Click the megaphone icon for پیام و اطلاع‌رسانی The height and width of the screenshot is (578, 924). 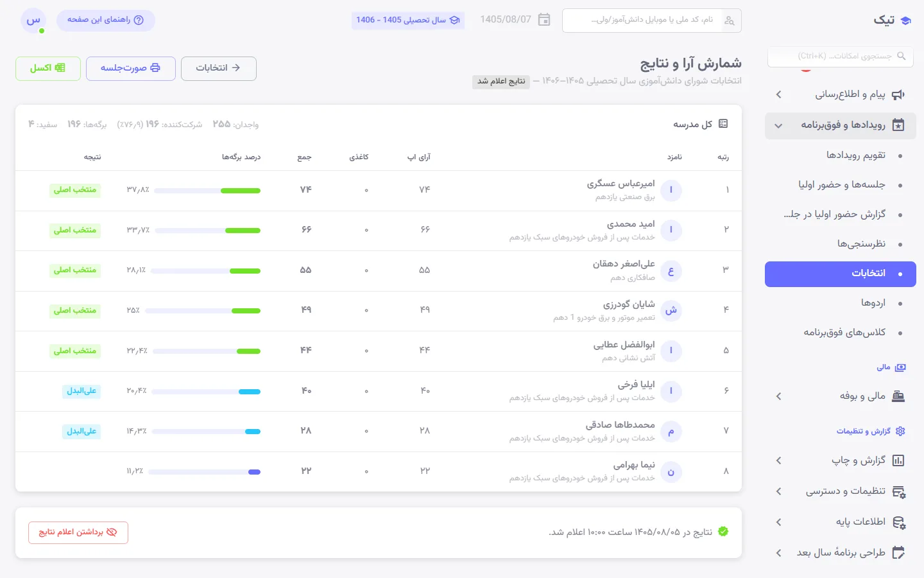click(898, 95)
